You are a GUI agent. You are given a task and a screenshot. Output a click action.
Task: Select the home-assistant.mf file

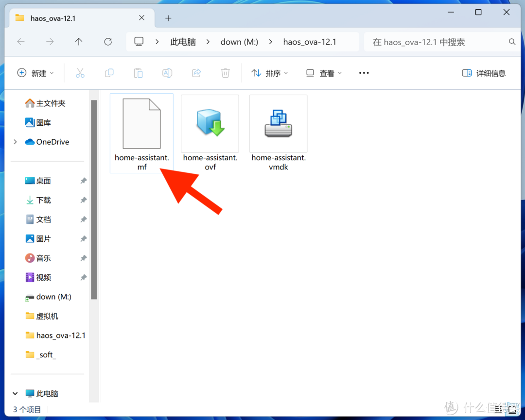(x=141, y=134)
